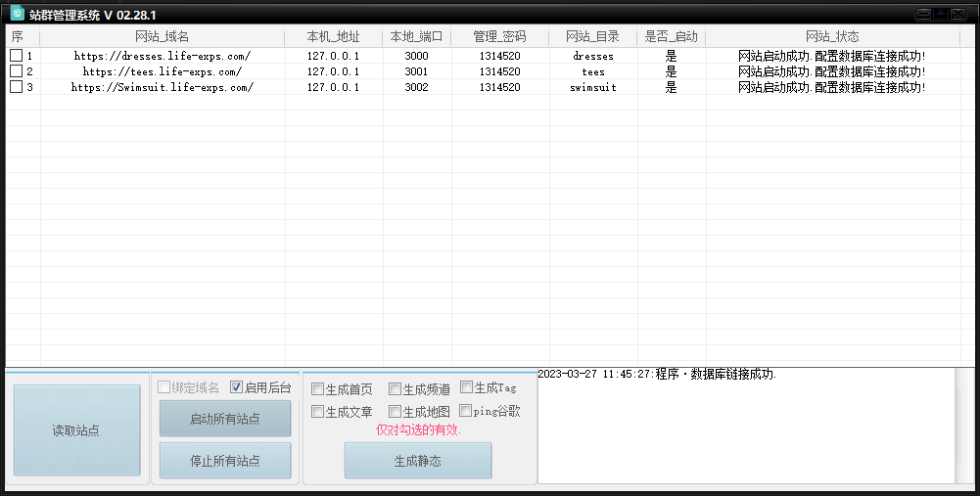Click the tees directory cell

click(593, 71)
